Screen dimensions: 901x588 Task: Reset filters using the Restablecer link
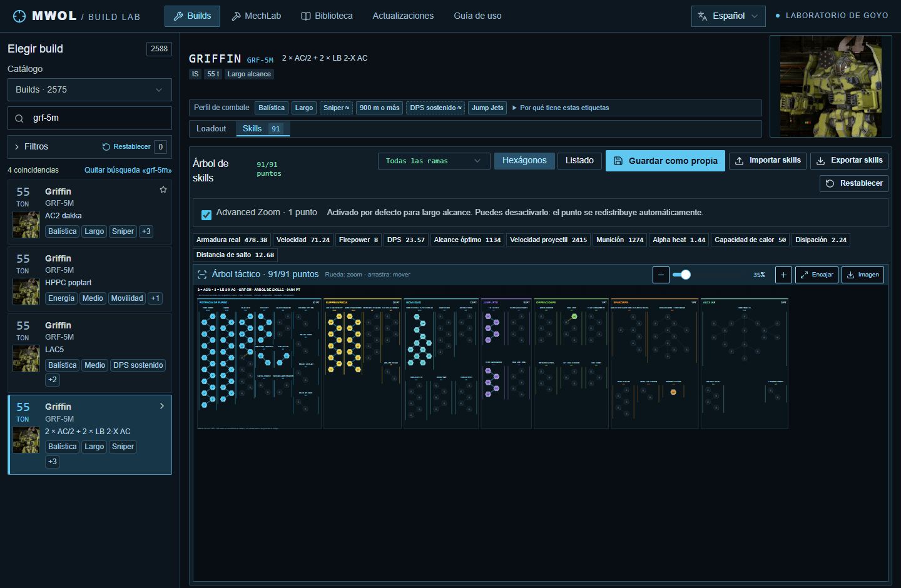tap(126, 147)
